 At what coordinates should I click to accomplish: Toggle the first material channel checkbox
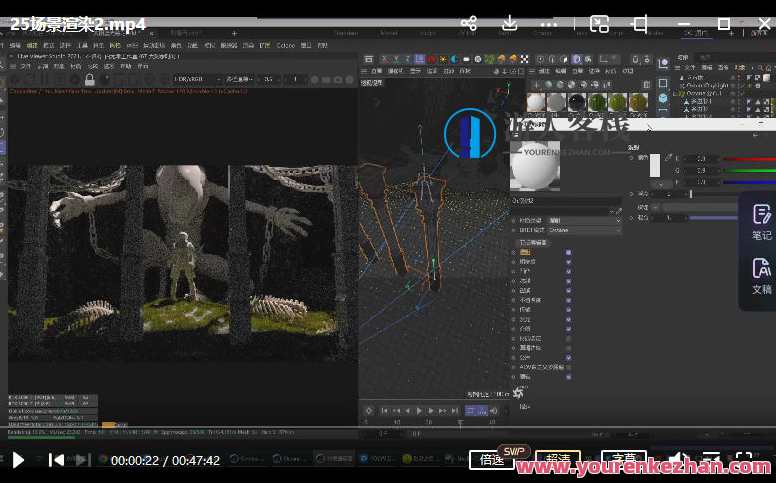point(568,252)
